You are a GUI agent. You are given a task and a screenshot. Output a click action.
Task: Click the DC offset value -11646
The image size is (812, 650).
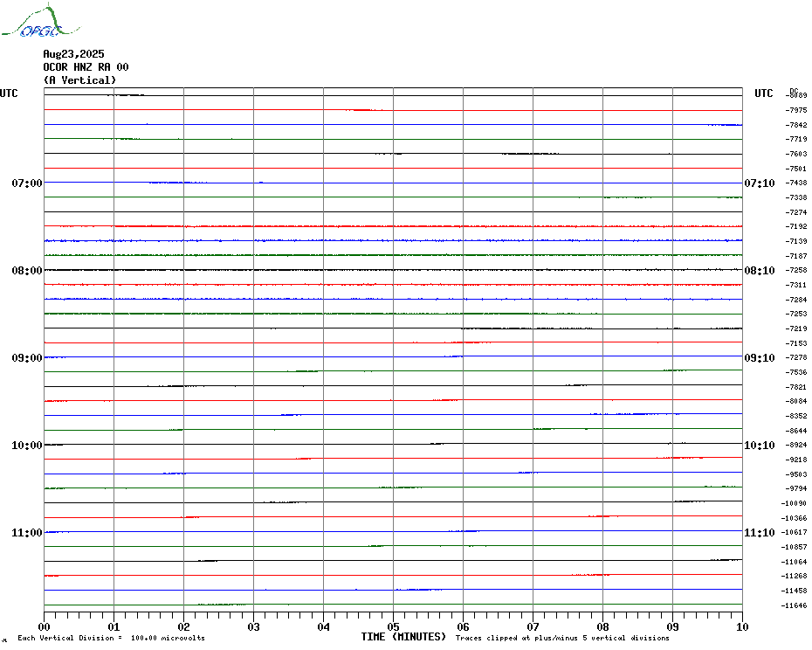[x=795, y=605]
